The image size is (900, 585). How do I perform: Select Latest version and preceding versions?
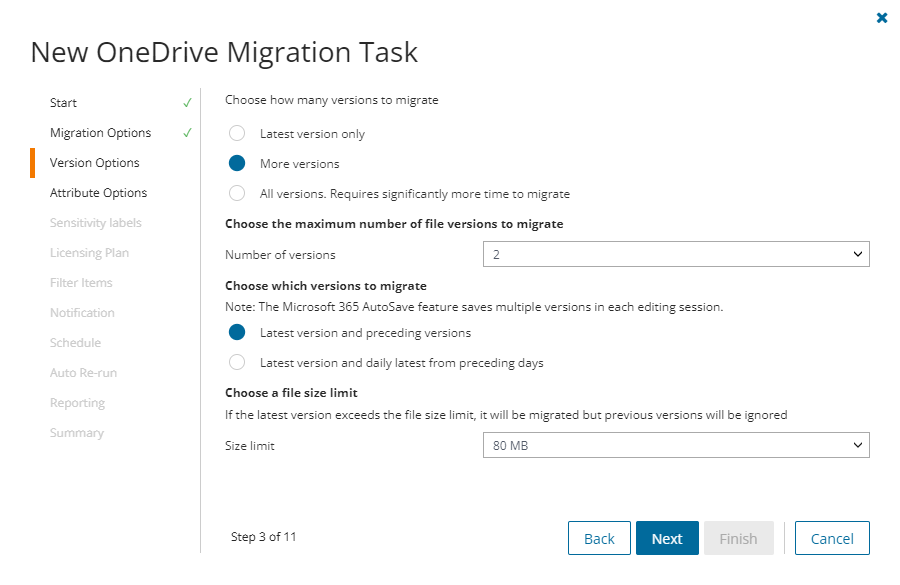click(x=237, y=333)
